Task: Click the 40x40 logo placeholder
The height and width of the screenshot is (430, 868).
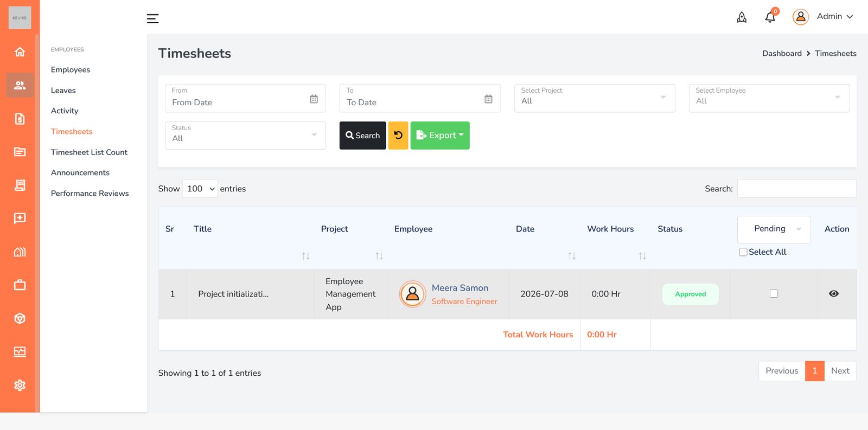Action: click(x=20, y=18)
